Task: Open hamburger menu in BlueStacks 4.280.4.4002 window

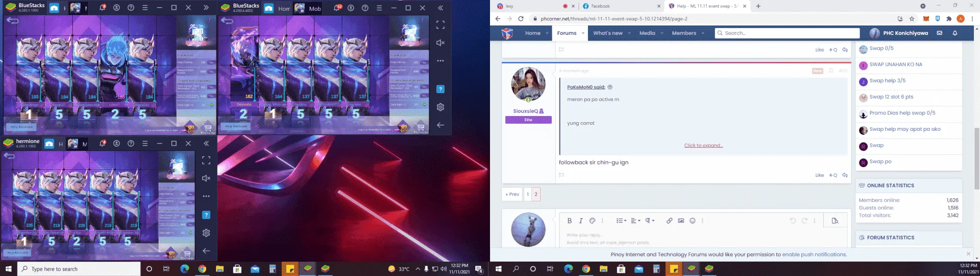Action: tap(379, 8)
